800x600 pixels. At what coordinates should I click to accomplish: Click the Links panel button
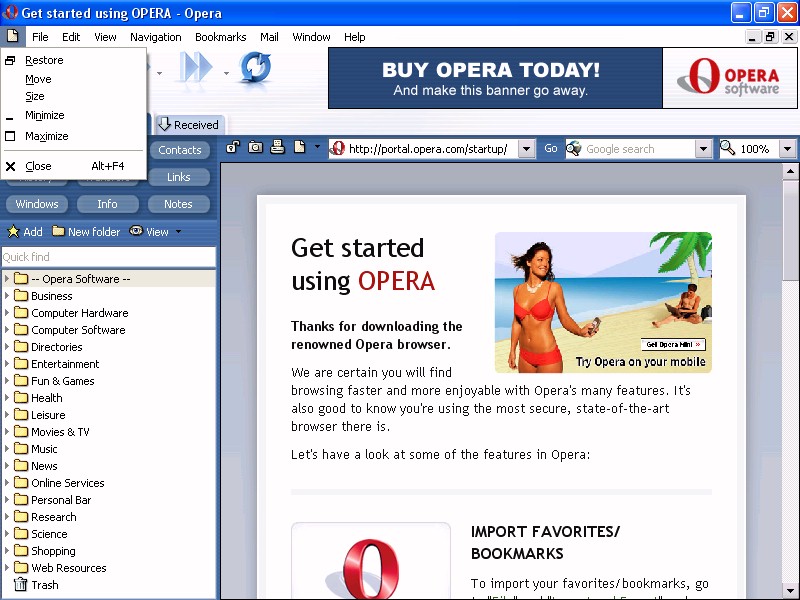click(179, 177)
